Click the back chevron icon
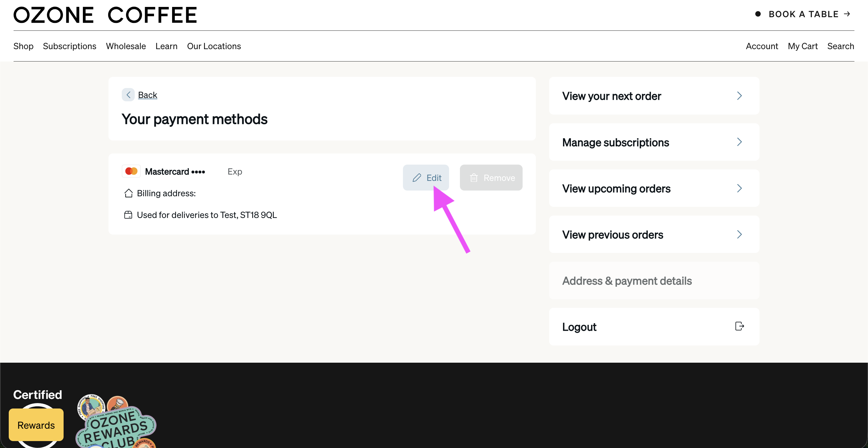This screenshot has width=868, height=448. (128, 95)
